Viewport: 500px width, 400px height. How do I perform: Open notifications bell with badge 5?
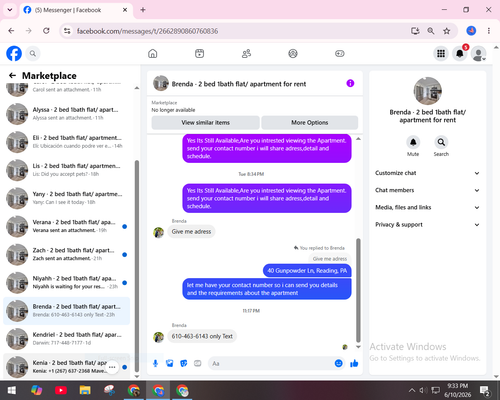tap(460, 53)
